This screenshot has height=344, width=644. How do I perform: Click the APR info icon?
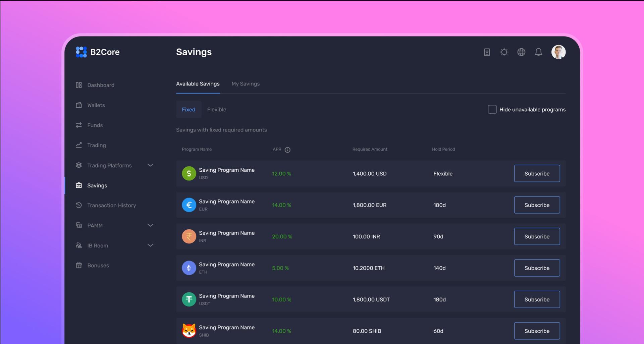287,150
